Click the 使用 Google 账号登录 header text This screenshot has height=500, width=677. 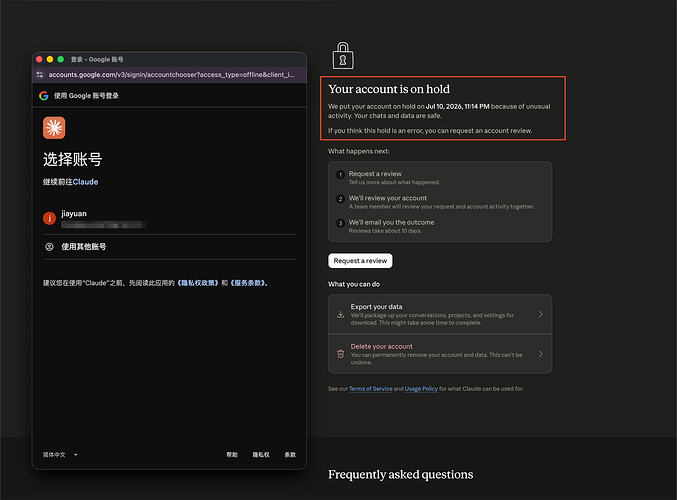[86, 96]
